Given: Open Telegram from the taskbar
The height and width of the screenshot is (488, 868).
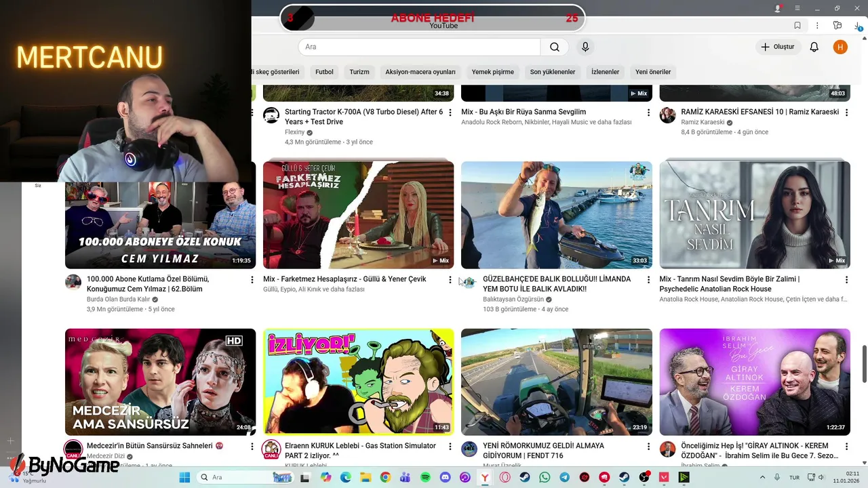Looking at the screenshot, I should tap(564, 477).
